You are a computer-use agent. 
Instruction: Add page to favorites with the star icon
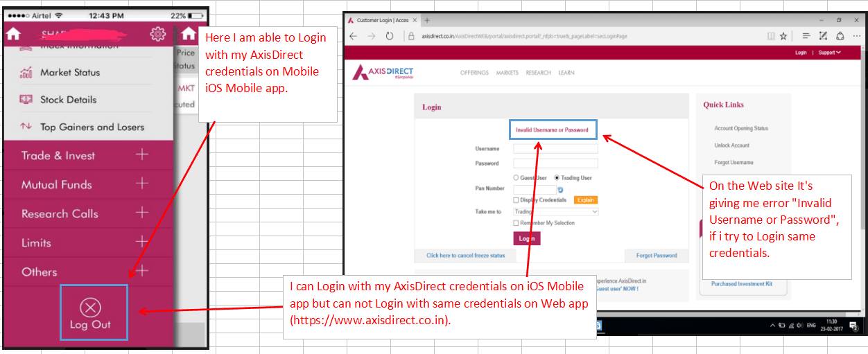tap(783, 36)
